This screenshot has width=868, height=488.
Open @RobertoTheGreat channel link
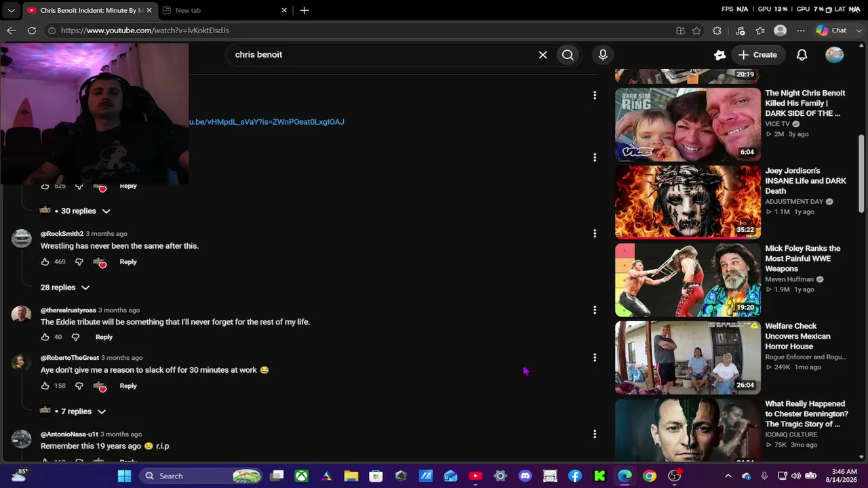pyautogui.click(x=69, y=358)
